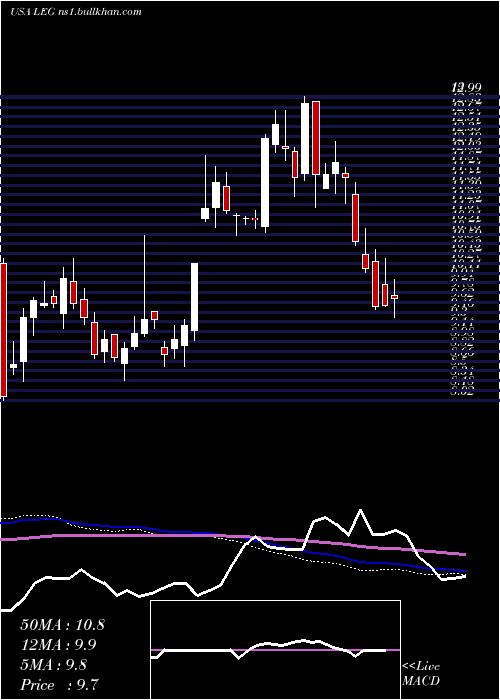Click inside the MACD inset chart box
This screenshot has width=500, height=700.
pos(275,650)
